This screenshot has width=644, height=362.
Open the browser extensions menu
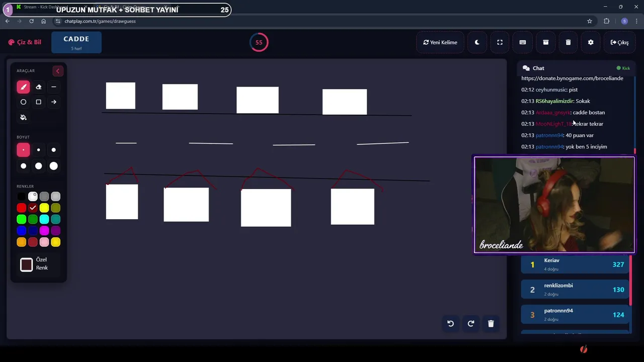606,21
